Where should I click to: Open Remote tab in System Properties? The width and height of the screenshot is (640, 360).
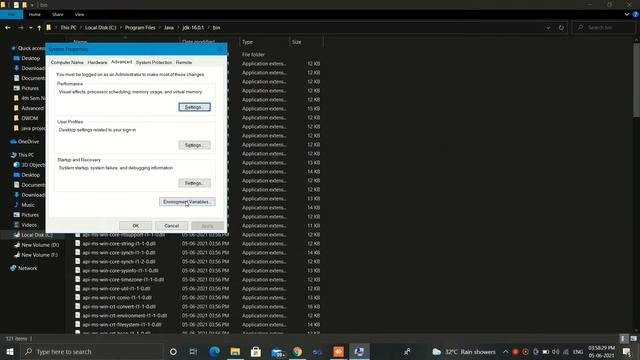184,62
